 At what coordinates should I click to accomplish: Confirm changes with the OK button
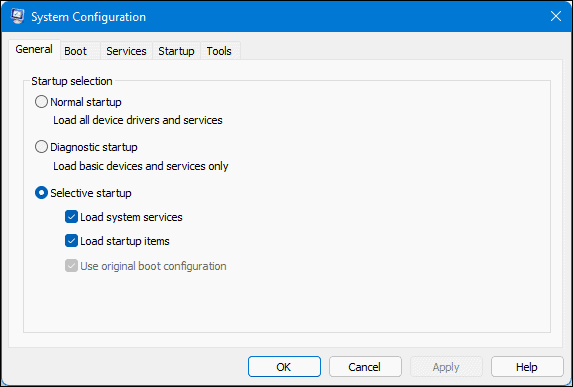click(x=284, y=367)
